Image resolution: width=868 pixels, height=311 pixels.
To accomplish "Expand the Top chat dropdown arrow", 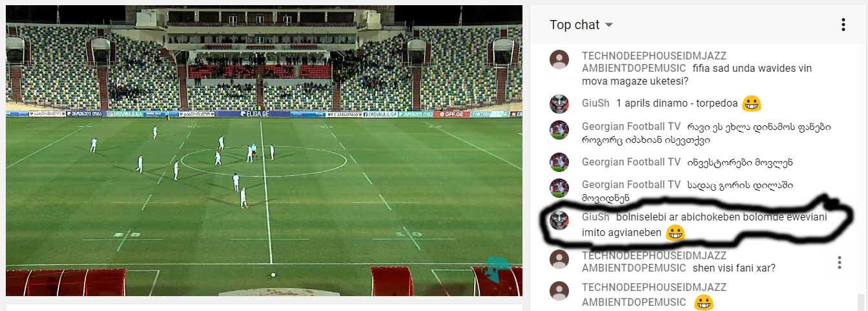I will coord(608,25).
